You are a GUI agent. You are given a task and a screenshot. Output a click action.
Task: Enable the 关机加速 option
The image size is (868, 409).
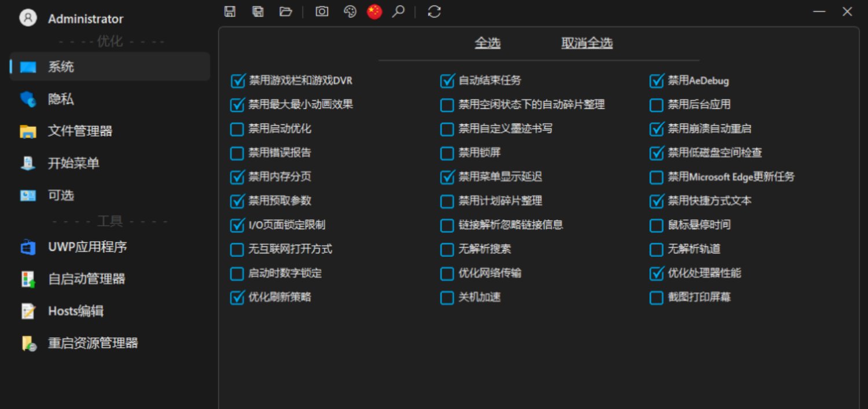coord(447,297)
